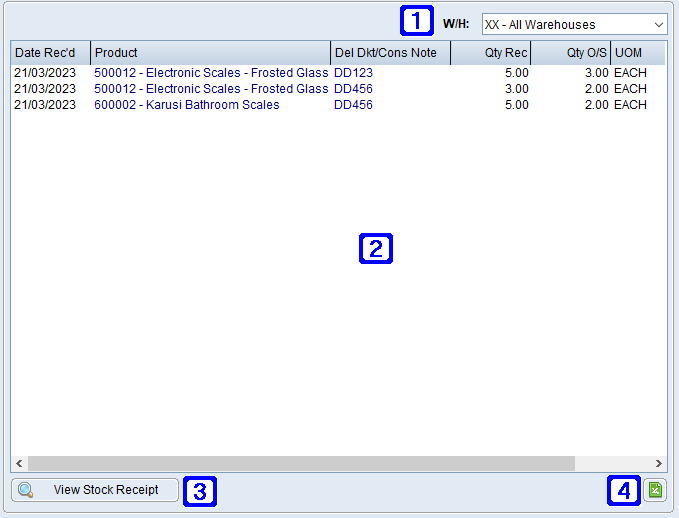Sort by the Product column header

click(210, 53)
